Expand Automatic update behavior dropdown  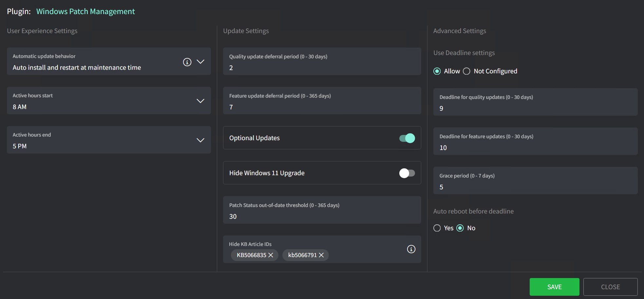point(200,62)
